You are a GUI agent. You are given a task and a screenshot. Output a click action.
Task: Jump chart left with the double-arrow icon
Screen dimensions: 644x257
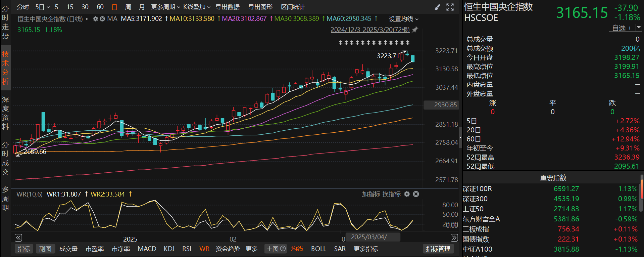pyautogui.click(x=18, y=238)
